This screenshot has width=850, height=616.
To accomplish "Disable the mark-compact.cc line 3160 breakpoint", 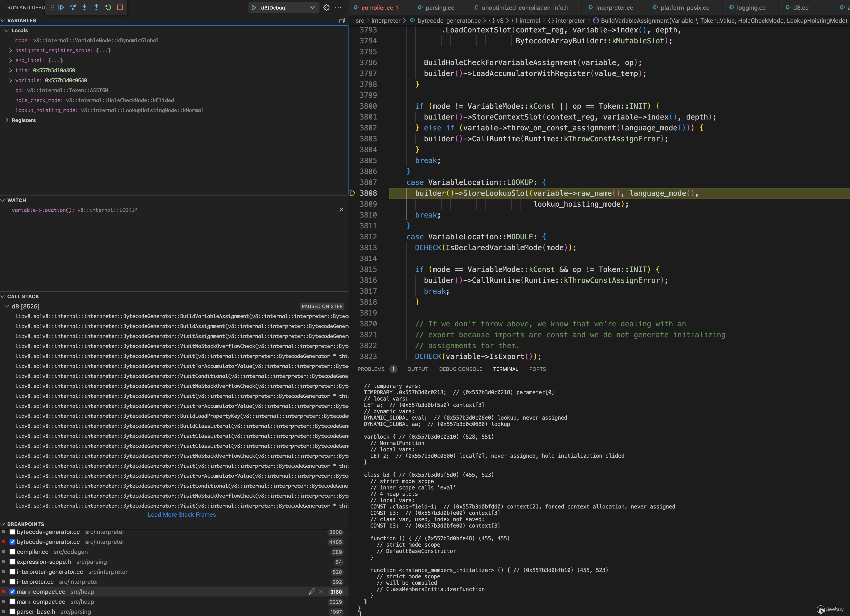I will pos(12,592).
